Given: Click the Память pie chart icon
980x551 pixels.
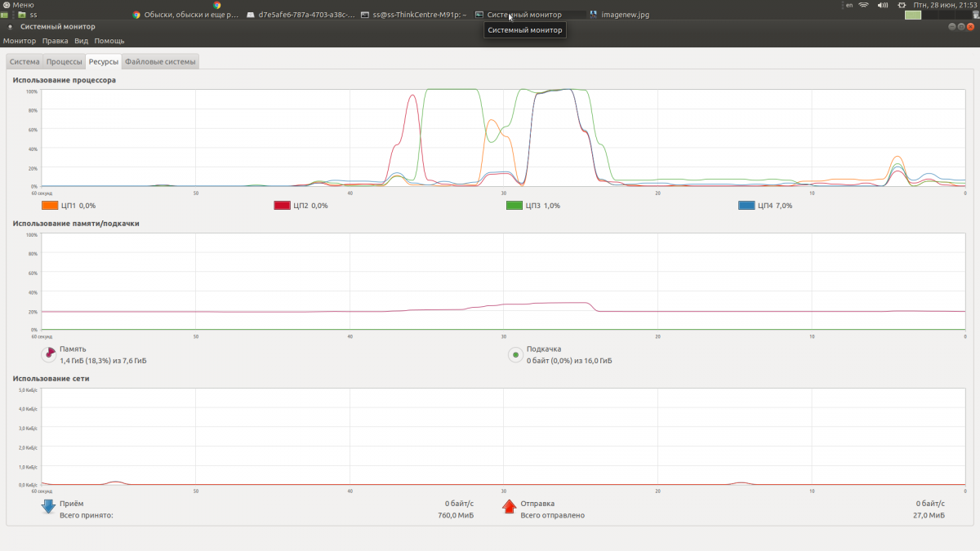Looking at the screenshot, I should tap(49, 354).
